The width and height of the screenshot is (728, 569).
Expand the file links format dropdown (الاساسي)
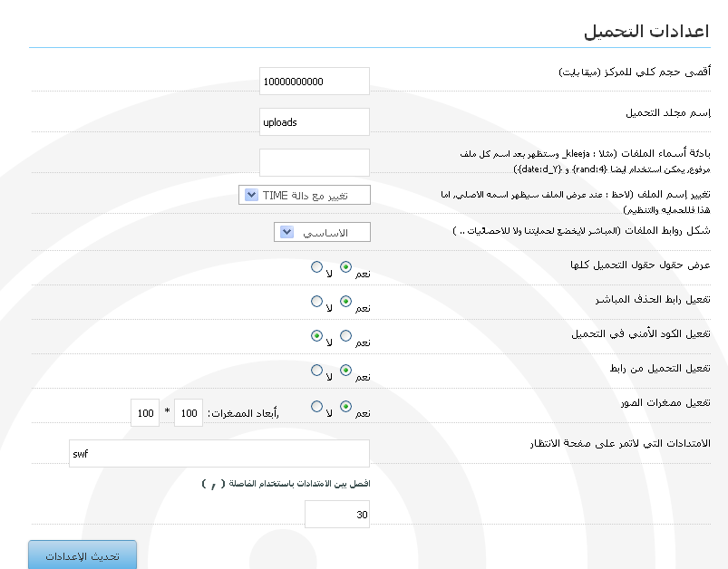(x=322, y=233)
